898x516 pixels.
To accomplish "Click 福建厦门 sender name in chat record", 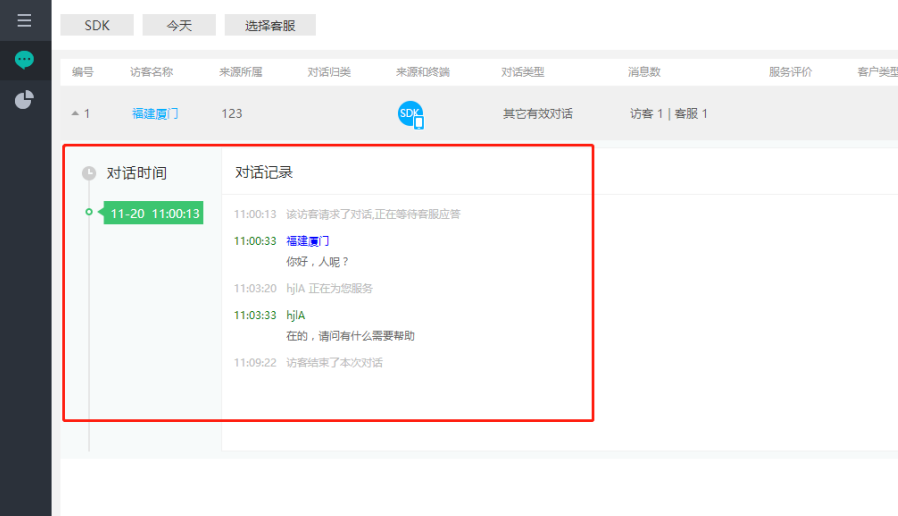I will coord(307,241).
